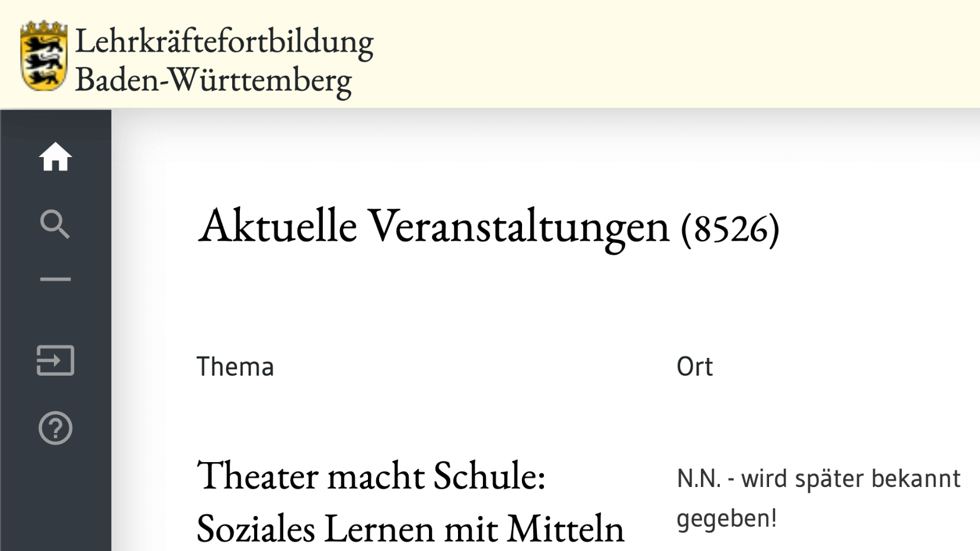Open search with the magnifier icon
Screen dimensions: 980x551
click(x=55, y=224)
